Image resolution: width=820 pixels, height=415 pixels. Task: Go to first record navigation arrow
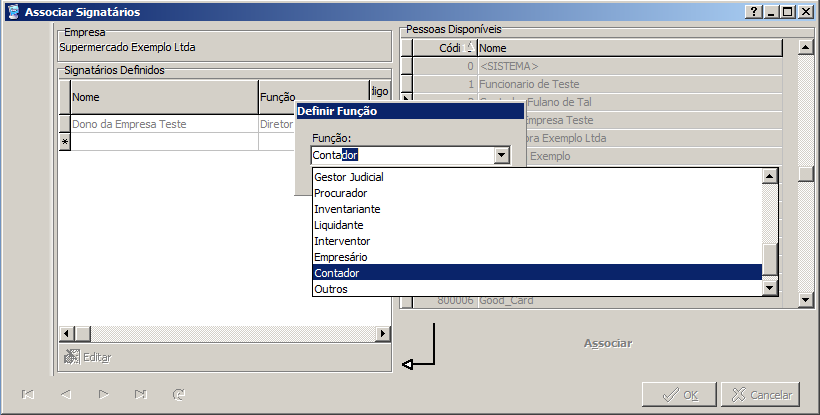[x=28, y=394]
